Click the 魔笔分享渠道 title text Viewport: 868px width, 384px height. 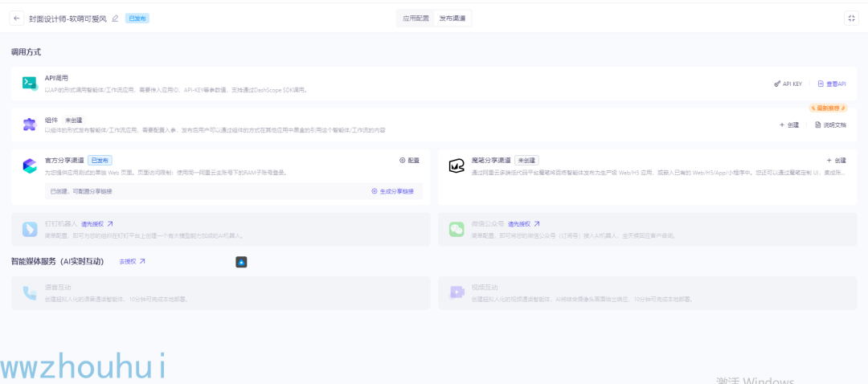click(x=491, y=161)
